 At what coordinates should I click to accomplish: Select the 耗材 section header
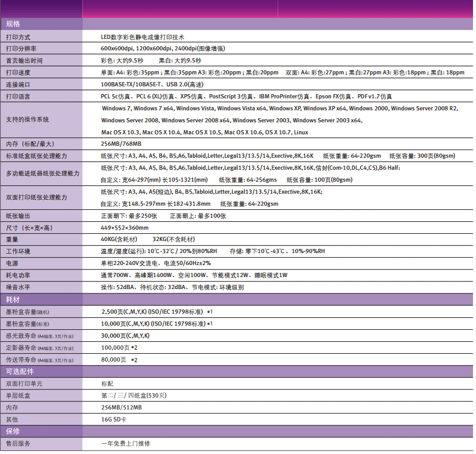tap(13, 299)
